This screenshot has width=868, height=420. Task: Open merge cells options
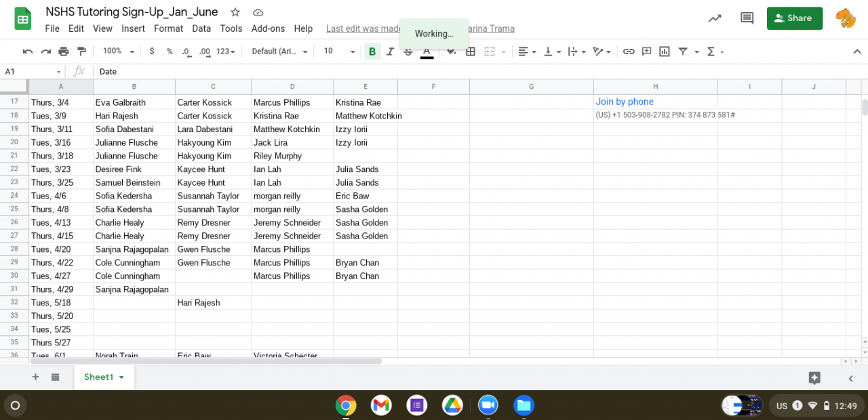494,51
